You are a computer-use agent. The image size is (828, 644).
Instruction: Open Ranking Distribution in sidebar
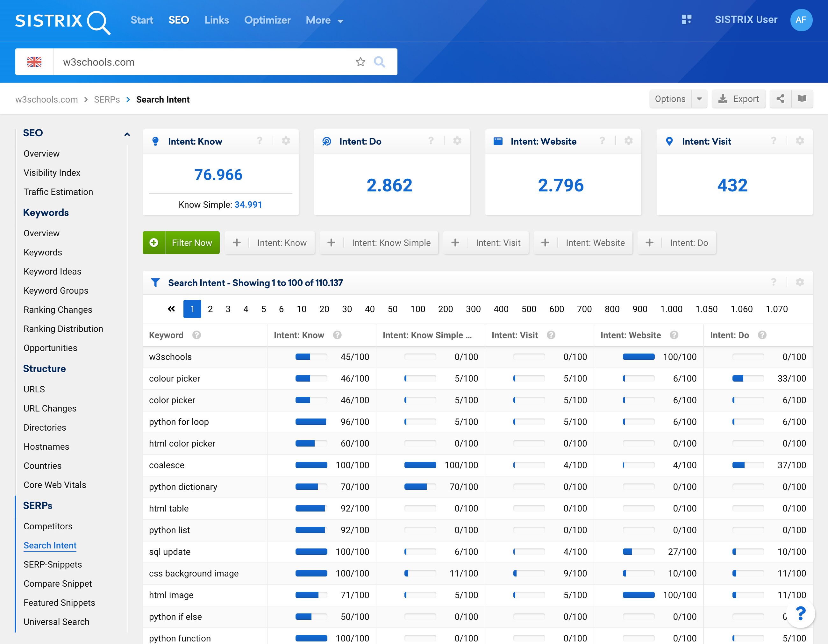(63, 329)
